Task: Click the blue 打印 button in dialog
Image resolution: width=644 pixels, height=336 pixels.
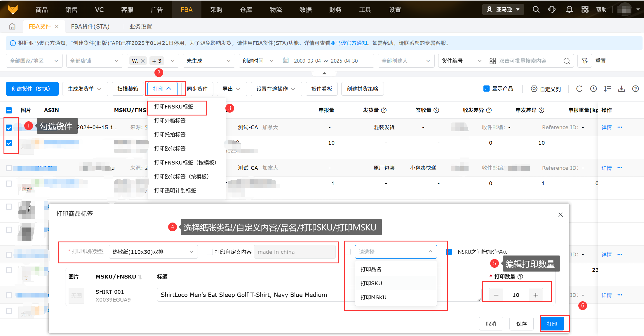Action: [x=552, y=324]
